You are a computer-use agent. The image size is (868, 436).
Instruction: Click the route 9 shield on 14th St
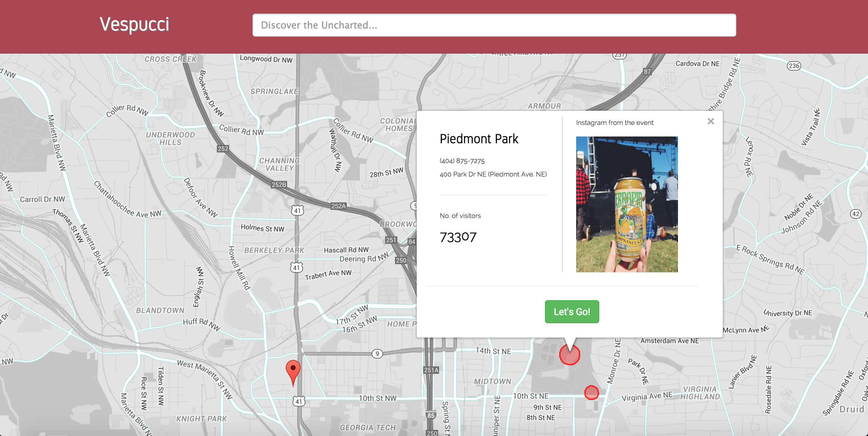coord(377,354)
